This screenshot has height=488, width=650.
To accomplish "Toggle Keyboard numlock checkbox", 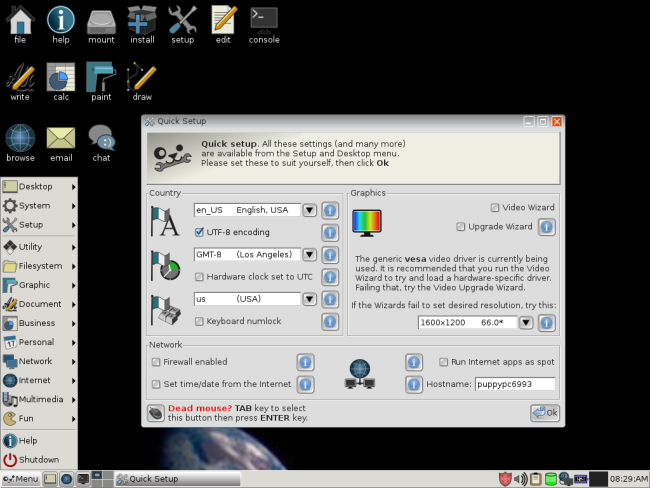I will (199, 321).
